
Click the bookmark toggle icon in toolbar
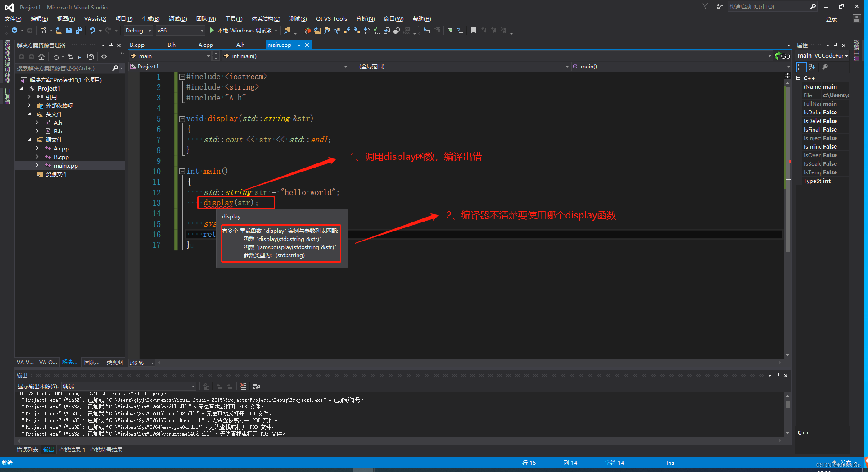click(x=473, y=31)
